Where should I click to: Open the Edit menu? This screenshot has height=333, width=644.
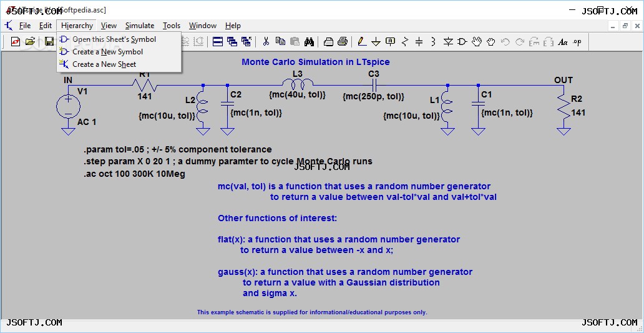point(46,26)
